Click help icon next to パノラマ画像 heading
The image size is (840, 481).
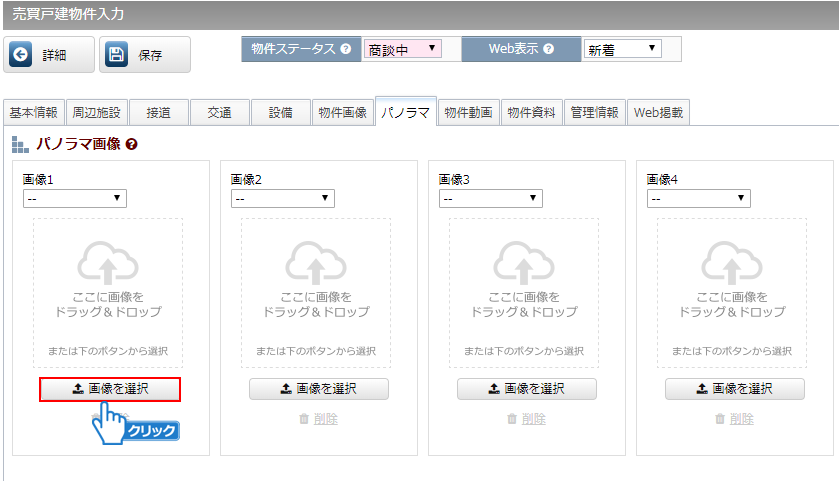click(132, 145)
